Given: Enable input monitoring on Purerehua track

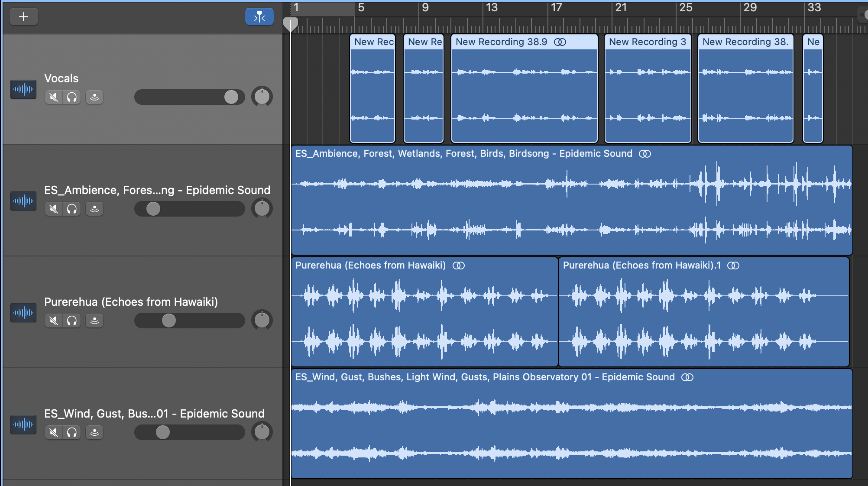Looking at the screenshot, I should [x=94, y=321].
